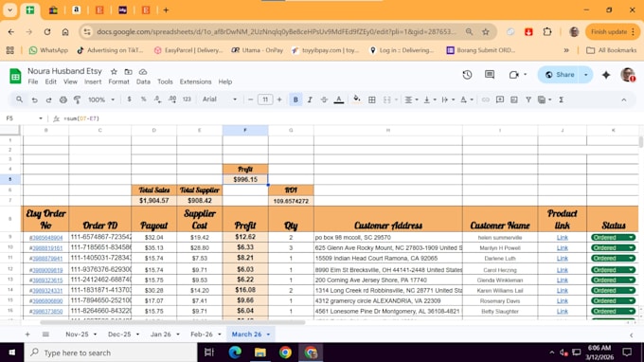Open the name box dropdown
This screenshot has width=644, height=362.
point(41,118)
